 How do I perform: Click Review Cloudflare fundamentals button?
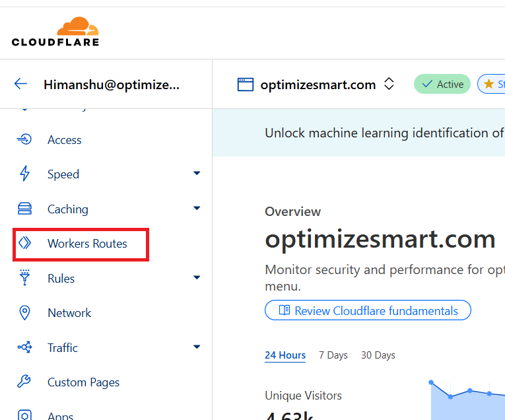pos(368,310)
